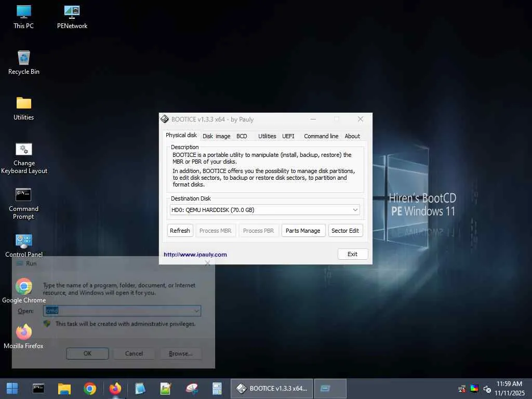Click the Refresh button
The width and height of the screenshot is (532, 399).
click(x=180, y=230)
